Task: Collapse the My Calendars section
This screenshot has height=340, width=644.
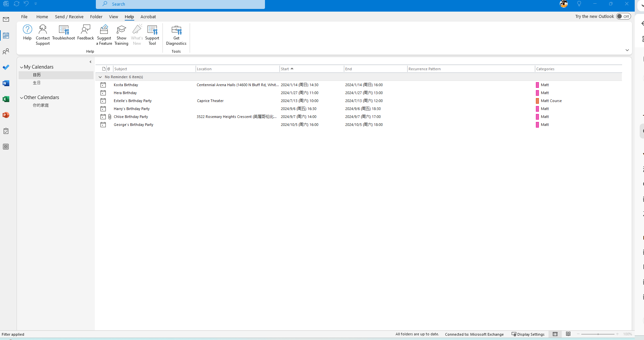Action: tap(21, 67)
